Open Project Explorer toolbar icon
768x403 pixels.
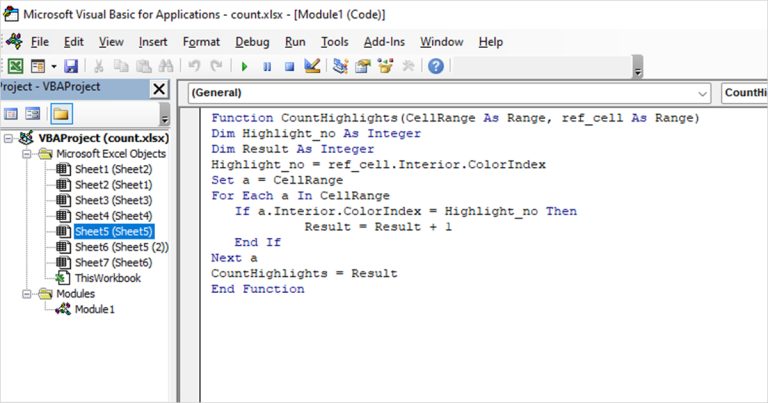pos(340,66)
